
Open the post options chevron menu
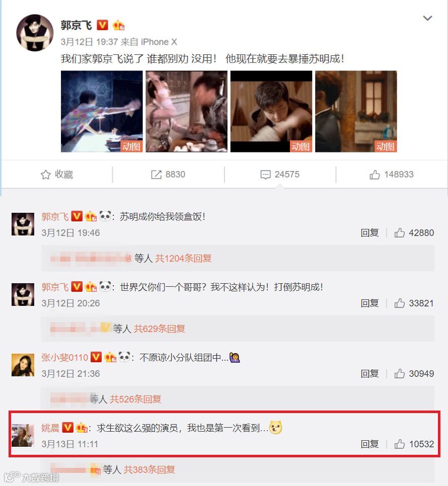pyautogui.click(x=427, y=18)
